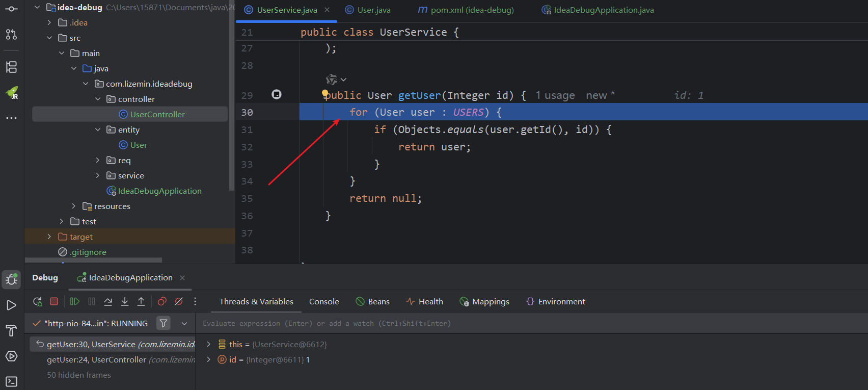Expand the 'req' package folder

point(98,160)
